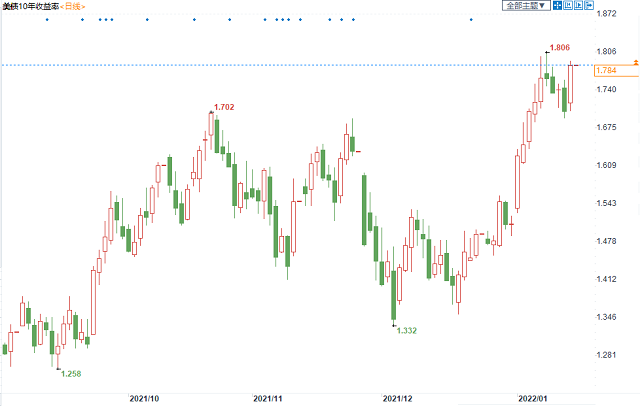Click the 1.258 low point label
Viewport: 640px width, 406px height.
pyautogui.click(x=71, y=373)
